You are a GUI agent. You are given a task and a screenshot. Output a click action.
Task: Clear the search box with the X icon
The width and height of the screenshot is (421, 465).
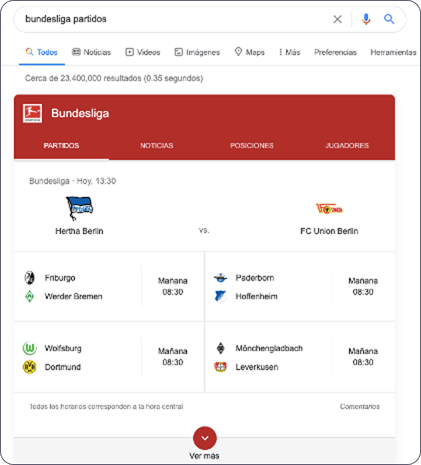[x=337, y=19]
